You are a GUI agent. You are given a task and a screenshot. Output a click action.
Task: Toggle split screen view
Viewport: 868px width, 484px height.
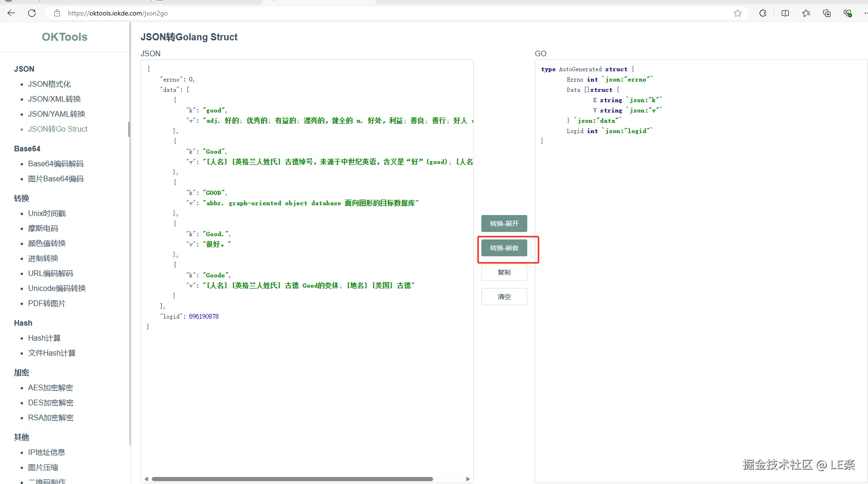pos(786,13)
